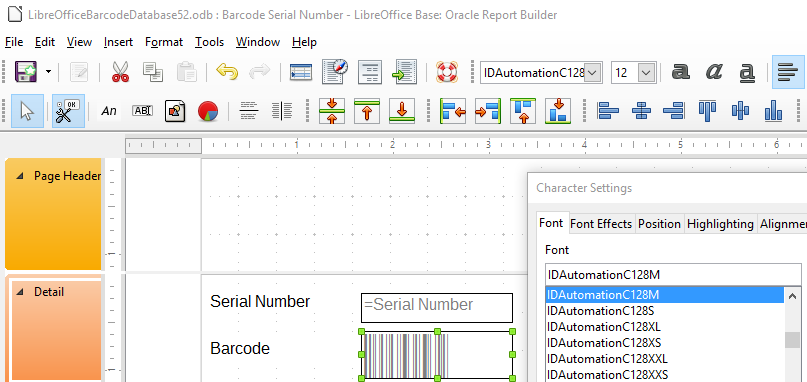Screen dimensions: 807x382
Task: Toggle the Align Left paragraph button
Action: coord(787,73)
